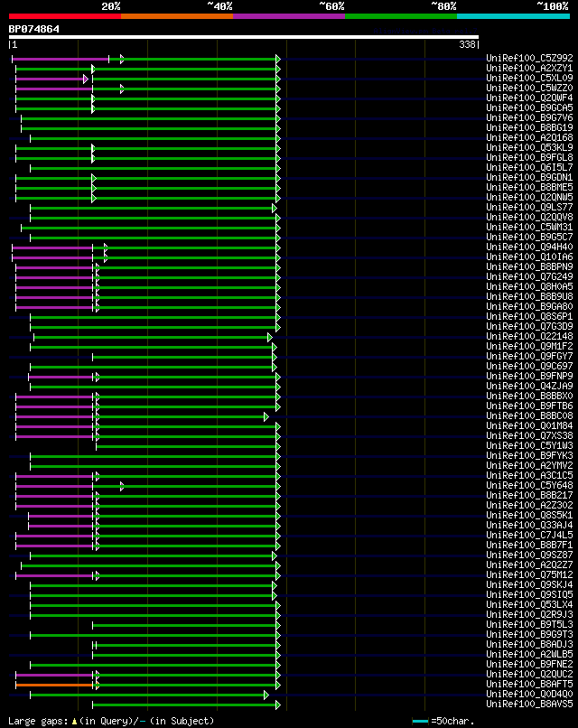Click the end arrowhead of UniRef100_O22148 alignment
Image resolution: width=578 pixels, height=728 pixels.
270,338
